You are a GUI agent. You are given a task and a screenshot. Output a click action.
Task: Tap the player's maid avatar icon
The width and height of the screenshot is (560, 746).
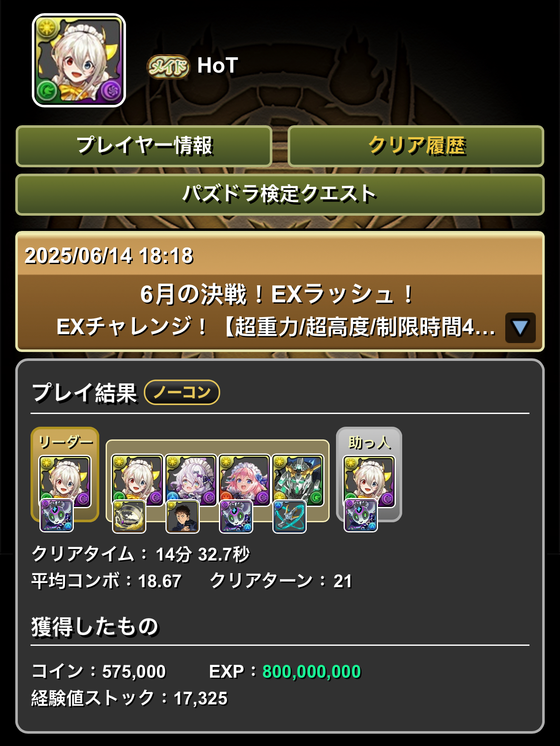[x=79, y=60]
